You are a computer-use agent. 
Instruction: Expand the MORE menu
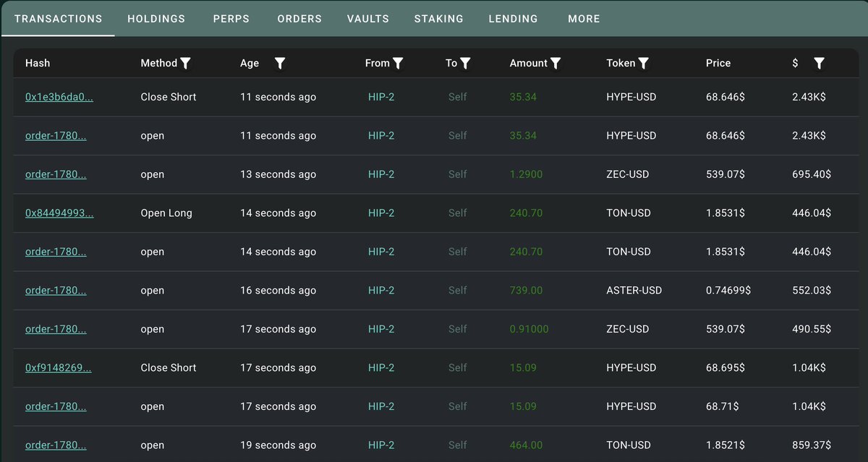pyautogui.click(x=584, y=19)
